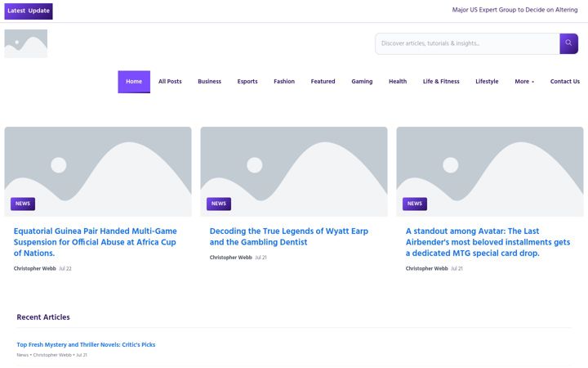Open the Contact Us page
This screenshot has height=368, width=588.
(x=565, y=82)
